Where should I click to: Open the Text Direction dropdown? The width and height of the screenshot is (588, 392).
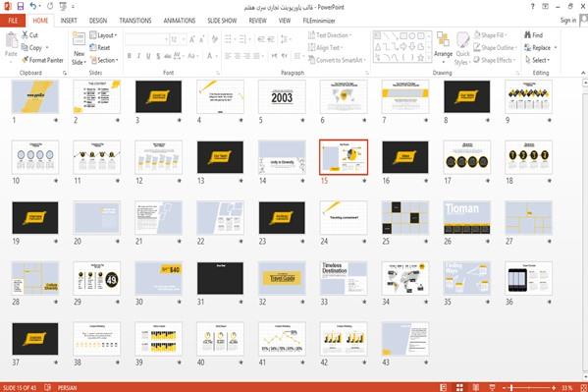[x=330, y=35]
